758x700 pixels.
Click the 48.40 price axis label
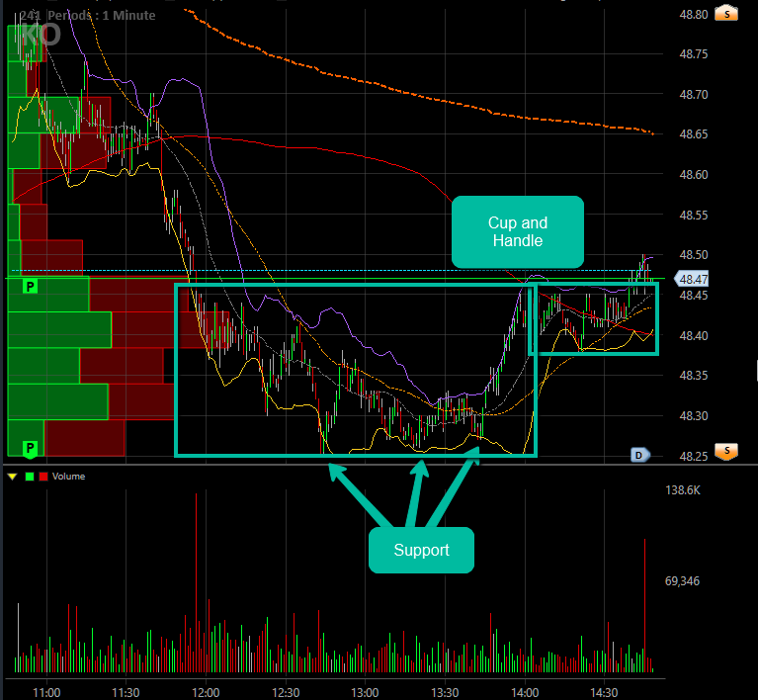click(x=693, y=335)
